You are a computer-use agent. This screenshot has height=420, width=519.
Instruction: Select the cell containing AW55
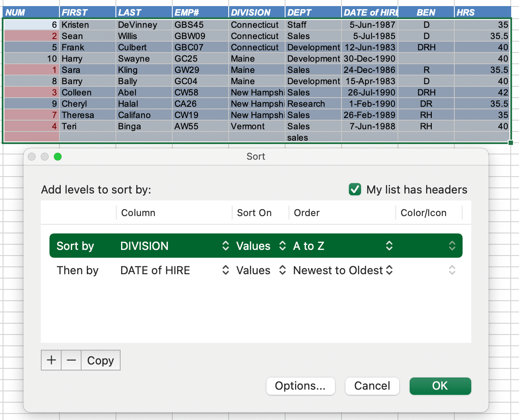tap(200, 126)
